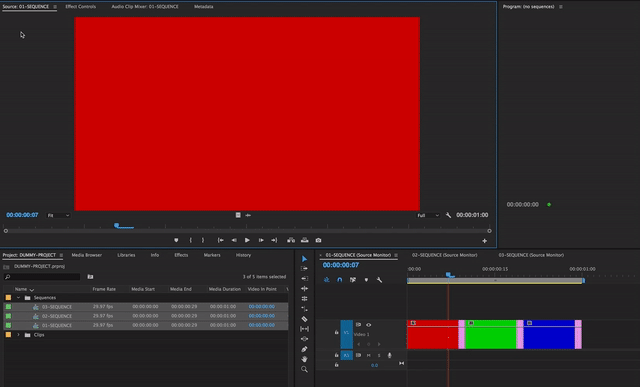This screenshot has width=640, height=387.
Task: Select the Ripple Edit tool
Action: pyautogui.click(x=304, y=289)
